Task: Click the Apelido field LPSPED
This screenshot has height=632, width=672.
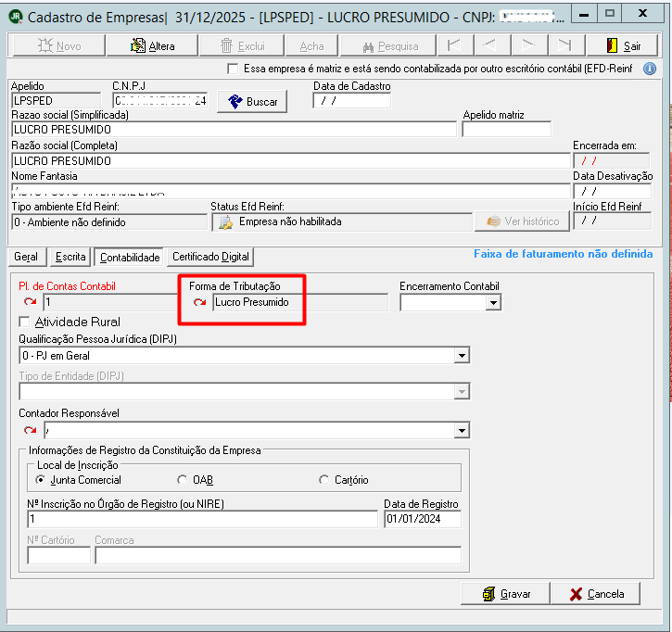Action: point(57,101)
